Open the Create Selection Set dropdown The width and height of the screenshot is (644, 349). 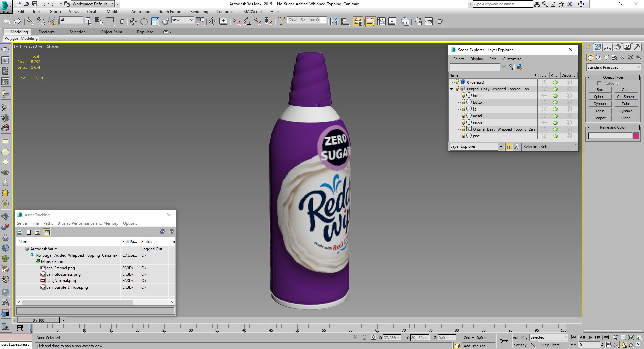pos(307,20)
